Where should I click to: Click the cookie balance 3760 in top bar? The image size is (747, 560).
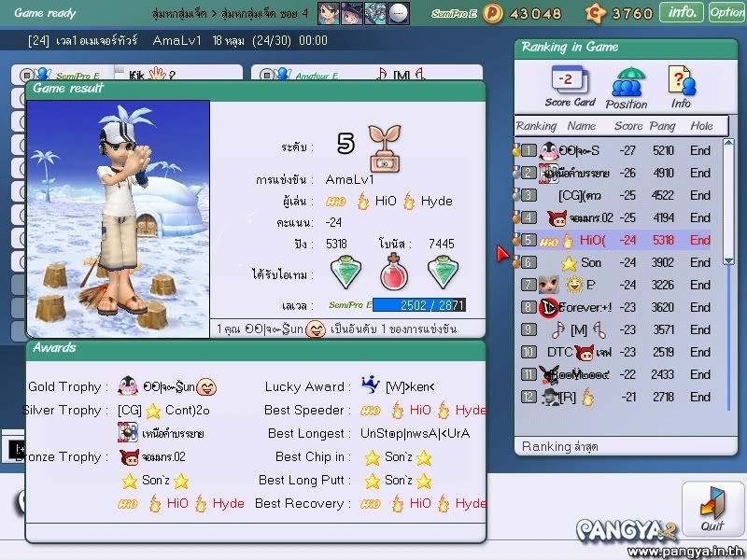coord(632,13)
